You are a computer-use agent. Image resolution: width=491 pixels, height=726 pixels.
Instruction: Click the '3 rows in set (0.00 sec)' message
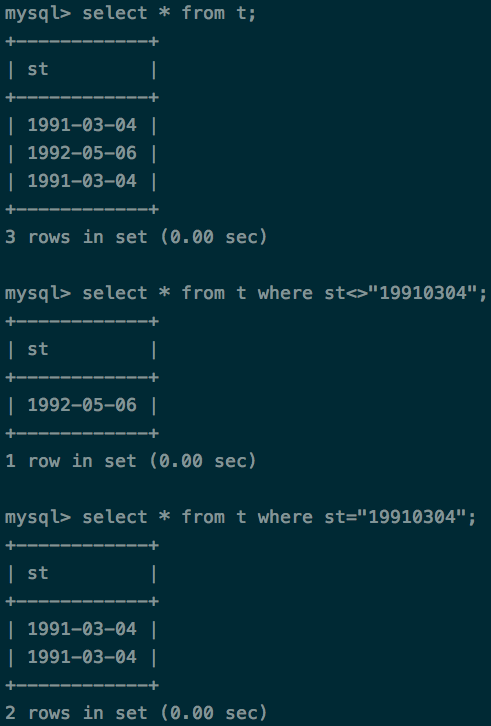136,237
